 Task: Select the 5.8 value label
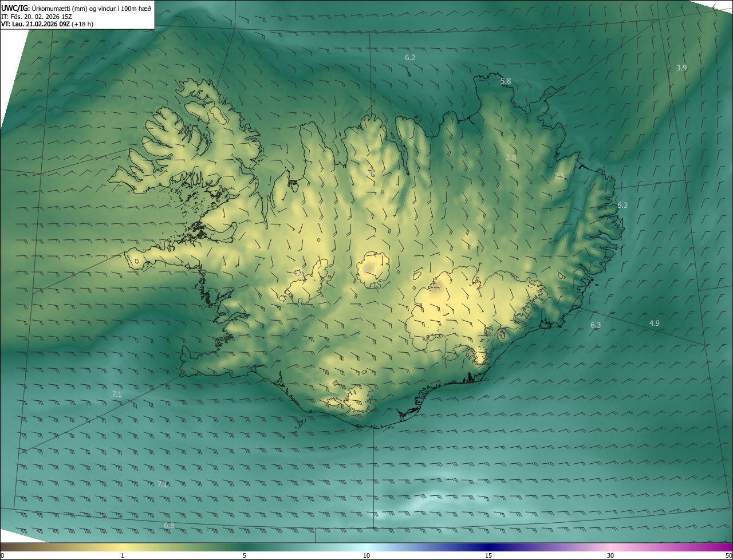pos(506,81)
